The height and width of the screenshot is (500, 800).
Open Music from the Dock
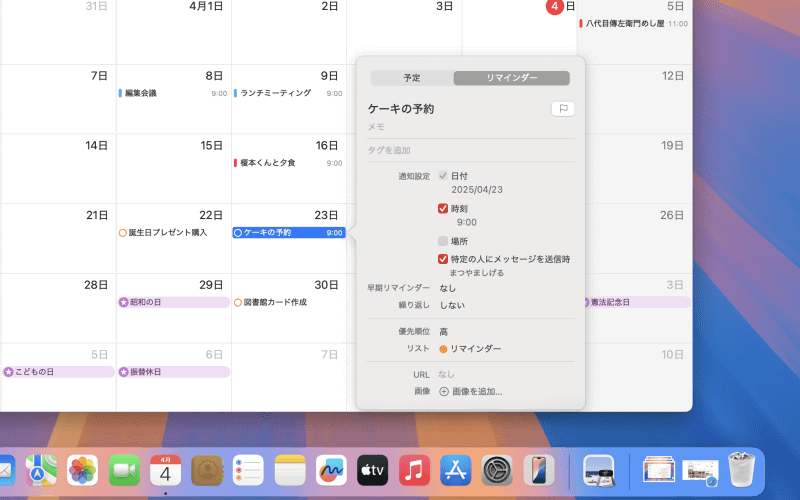click(414, 470)
